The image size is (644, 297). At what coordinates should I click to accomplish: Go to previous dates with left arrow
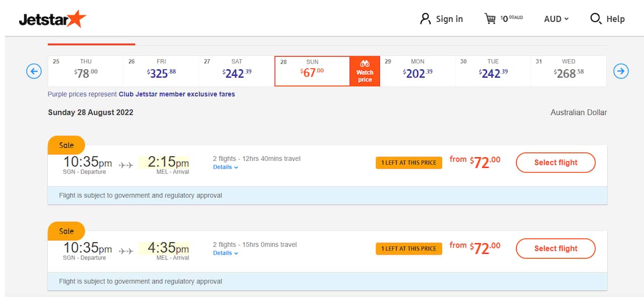point(34,71)
